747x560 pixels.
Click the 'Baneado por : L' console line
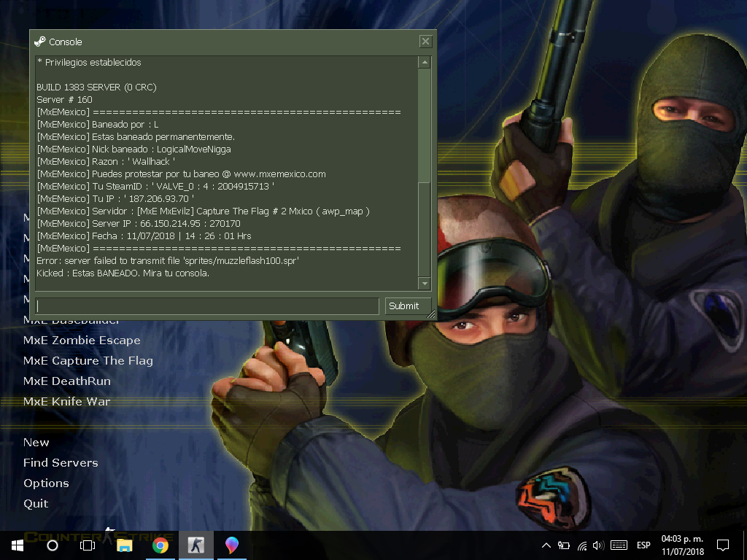[x=98, y=124]
